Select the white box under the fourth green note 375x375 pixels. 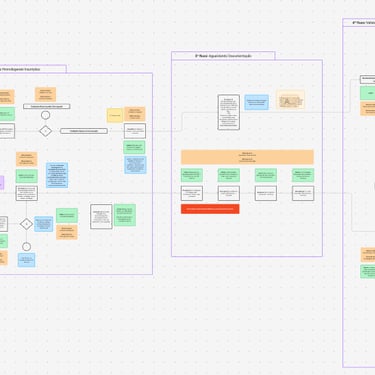[303, 193]
